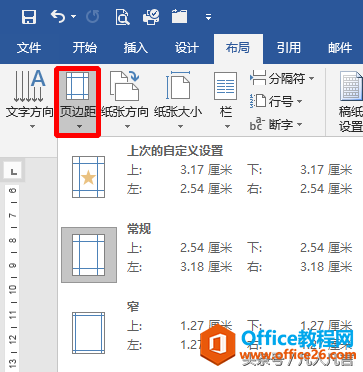363x372 pixels.
Task: Open the 文件 tab
Action: coord(29,48)
